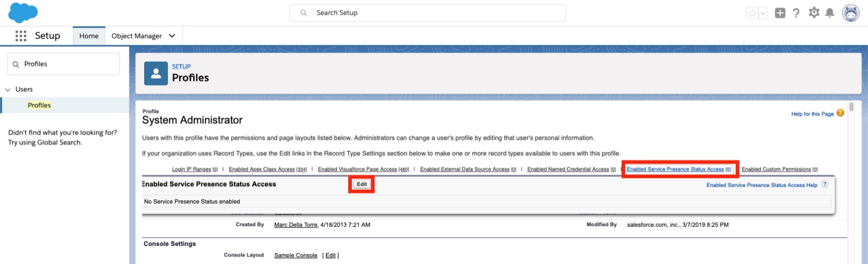This screenshot has width=868, height=264.
Task: Click the SETUP breadcrumb label
Action: pyautogui.click(x=181, y=67)
